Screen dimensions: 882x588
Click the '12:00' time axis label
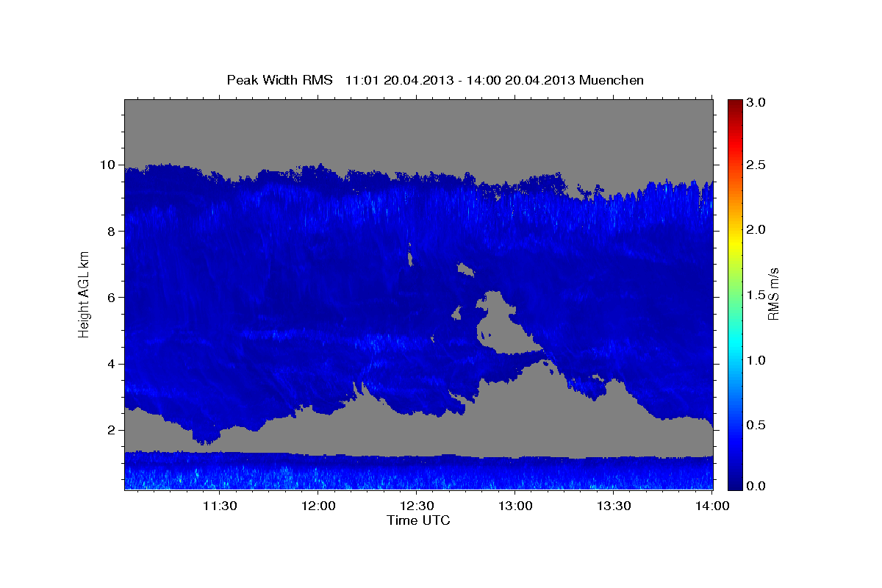point(318,506)
